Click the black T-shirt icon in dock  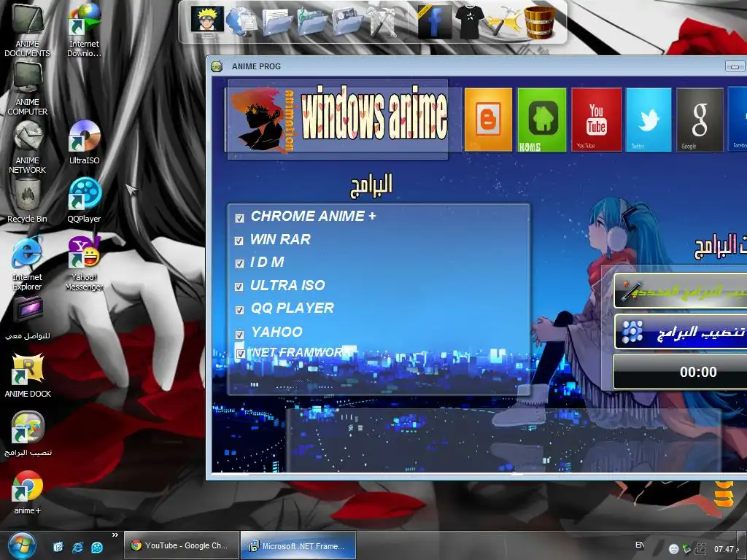click(470, 22)
